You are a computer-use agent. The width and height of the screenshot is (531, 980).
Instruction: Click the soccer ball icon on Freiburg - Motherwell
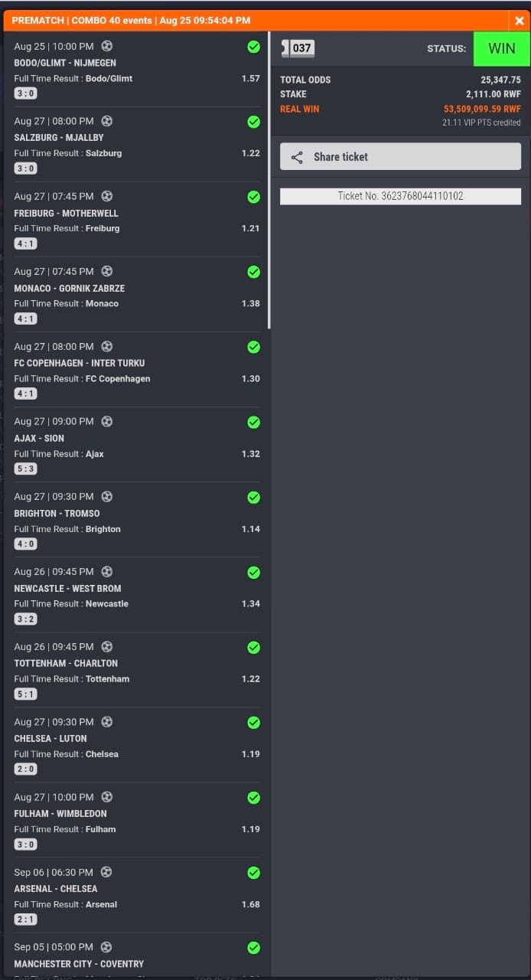[106, 196]
